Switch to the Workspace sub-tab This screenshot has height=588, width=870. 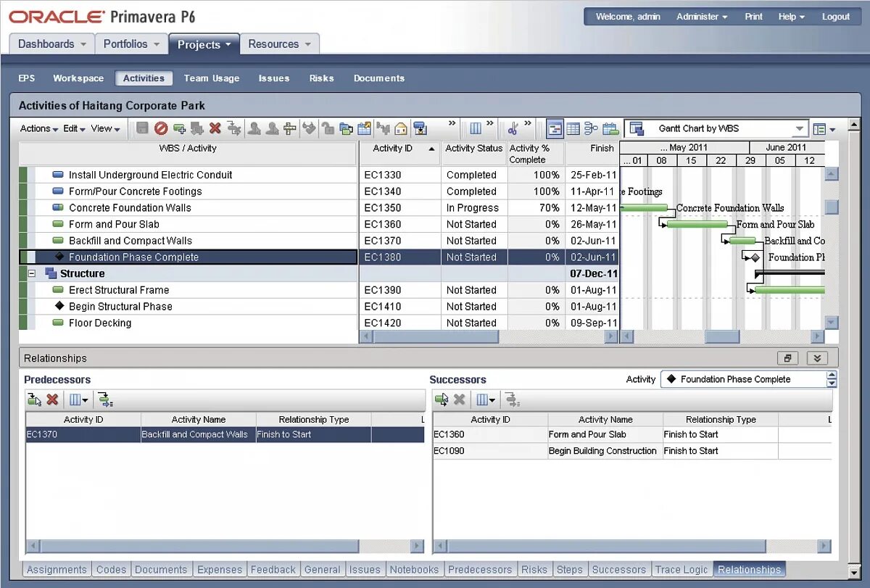pos(78,78)
